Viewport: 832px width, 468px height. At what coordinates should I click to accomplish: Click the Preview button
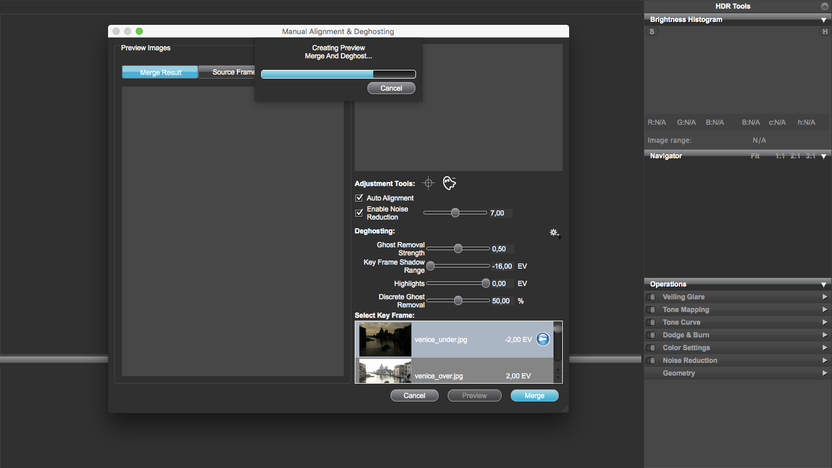pos(474,396)
